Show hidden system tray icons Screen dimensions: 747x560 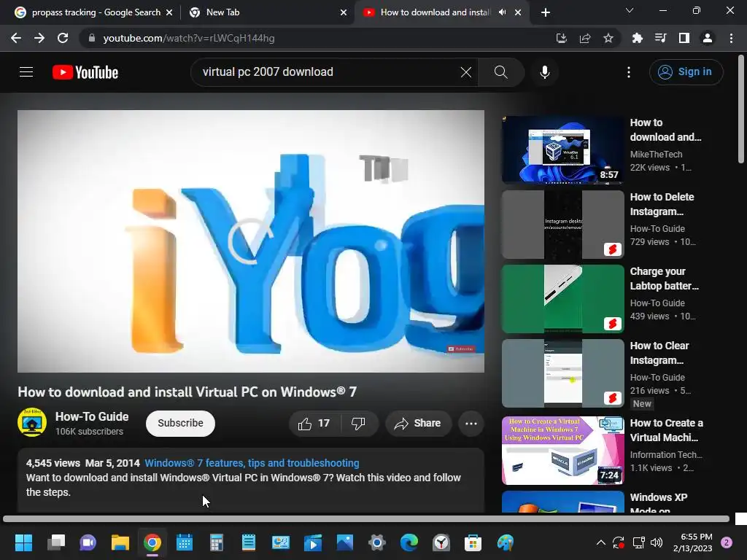pyautogui.click(x=601, y=542)
